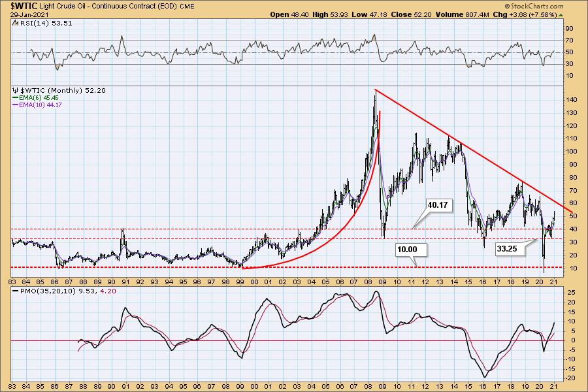Click the red 4.20 PMO signal value
This screenshot has height=392, width=588.
tap(108, 291)
